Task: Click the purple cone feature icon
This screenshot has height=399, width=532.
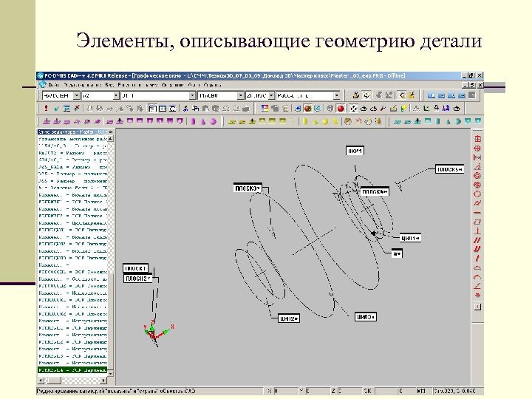Action: pyautogui.click(x=203, y=121)
